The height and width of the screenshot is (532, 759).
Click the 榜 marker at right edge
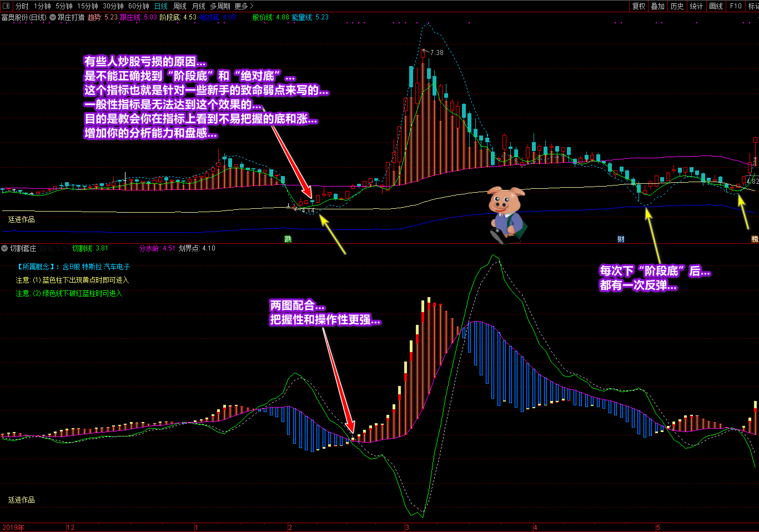click(x=755, y=239)
